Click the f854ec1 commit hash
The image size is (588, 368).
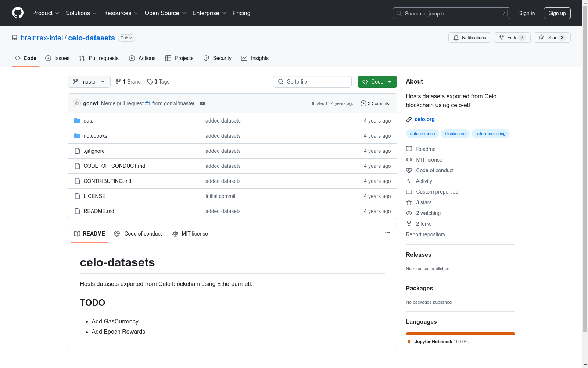pos(319,103)
